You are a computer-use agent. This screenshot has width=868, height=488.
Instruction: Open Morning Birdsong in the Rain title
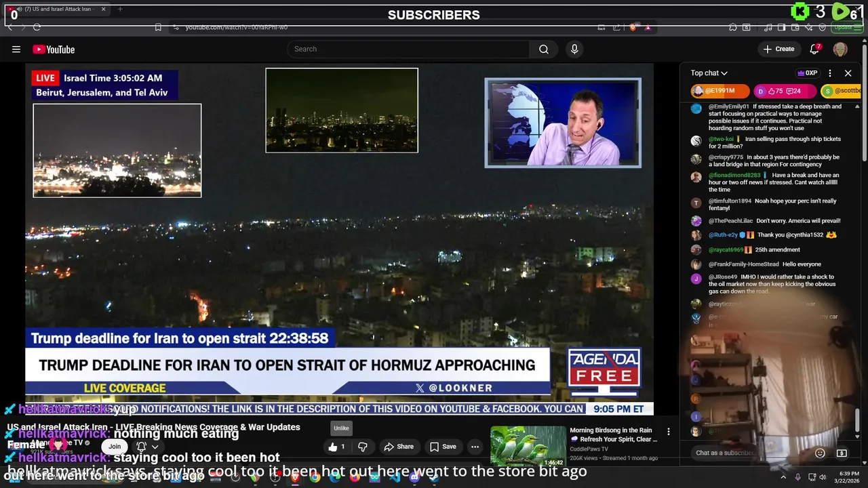pos(614,434)
